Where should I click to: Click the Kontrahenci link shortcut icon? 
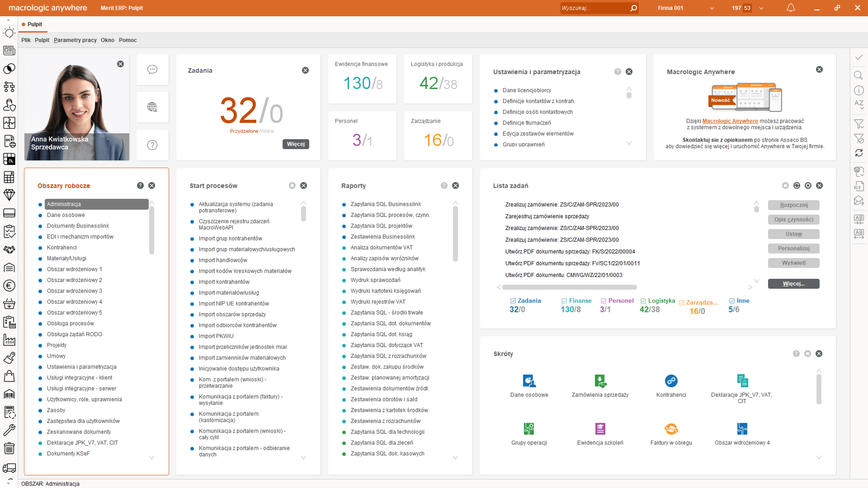pos(671,381)
